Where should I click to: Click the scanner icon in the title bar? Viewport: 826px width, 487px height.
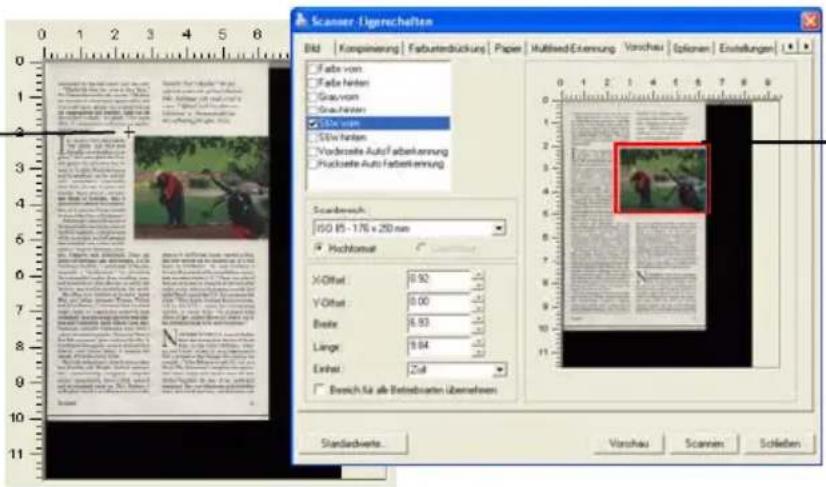(301, 21)
